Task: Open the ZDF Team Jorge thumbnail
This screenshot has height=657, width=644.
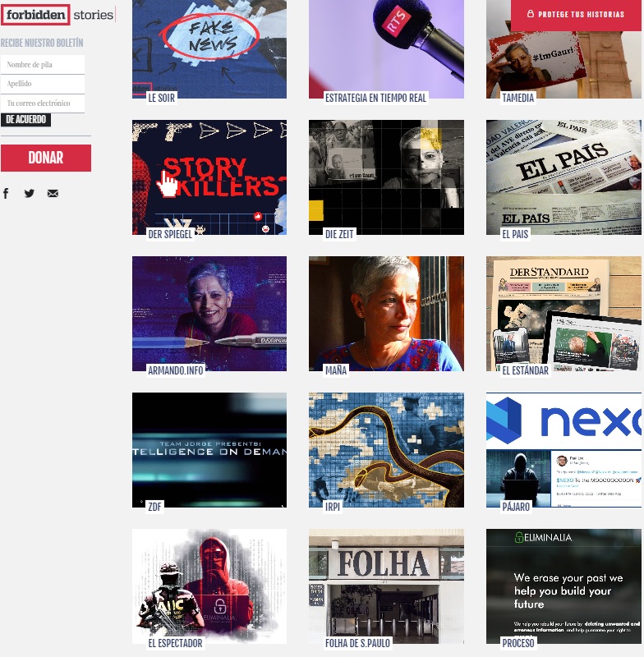Action: click(209, 449)
